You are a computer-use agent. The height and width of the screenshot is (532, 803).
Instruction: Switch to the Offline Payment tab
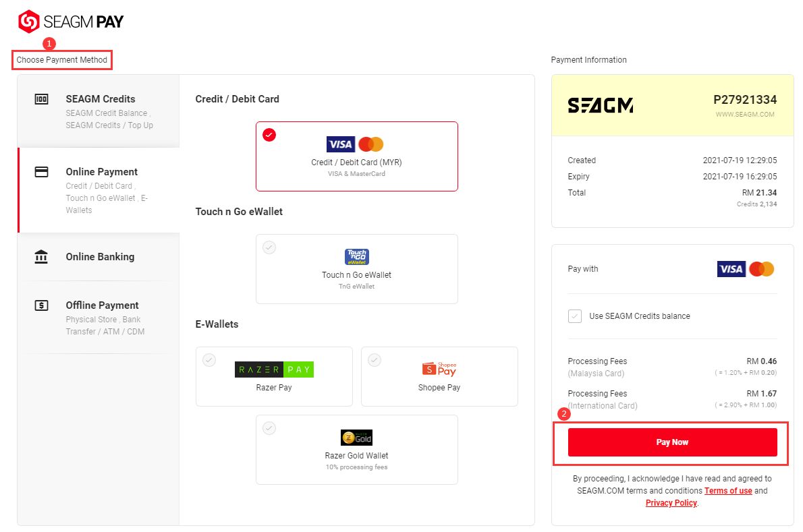[x=99, y=318]
